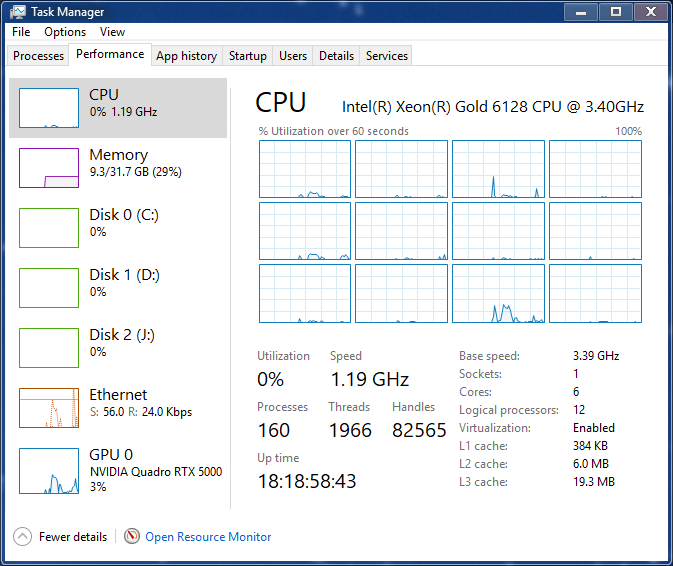
Task: Click the Resource Monitor icon
Action: [132, 537]
